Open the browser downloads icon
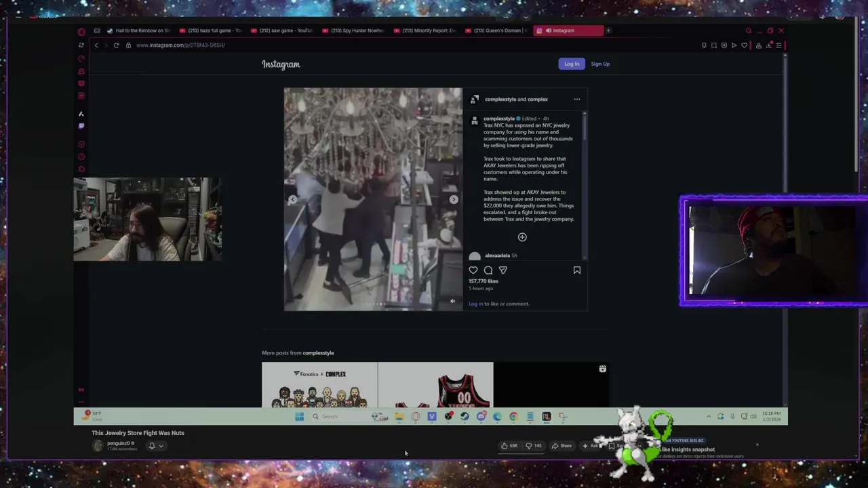 click(768, 45)
